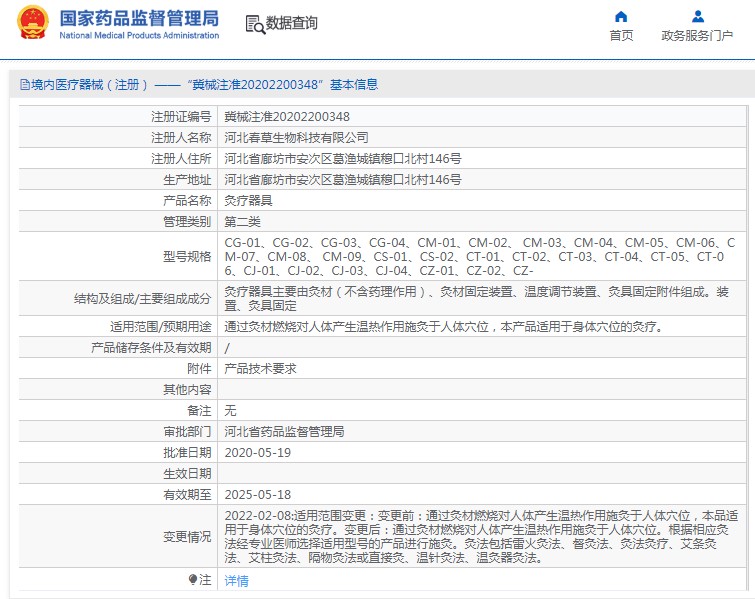This screenshot has width=755, height=599.
Task: Click the document icon before 境内医疗器械
Action: coord(25,85)
